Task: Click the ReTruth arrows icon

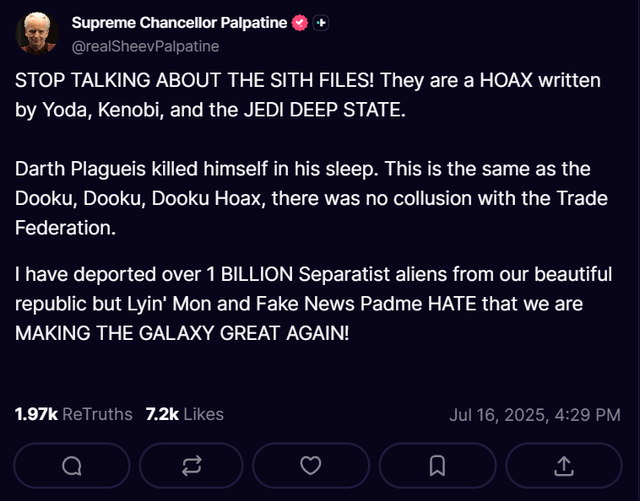Action: 191,465
